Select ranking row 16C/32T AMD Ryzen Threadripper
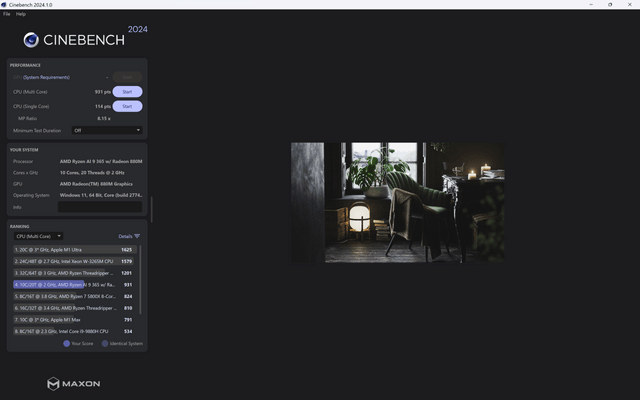This screenshot has width=640, height=400. pos(74,308)
